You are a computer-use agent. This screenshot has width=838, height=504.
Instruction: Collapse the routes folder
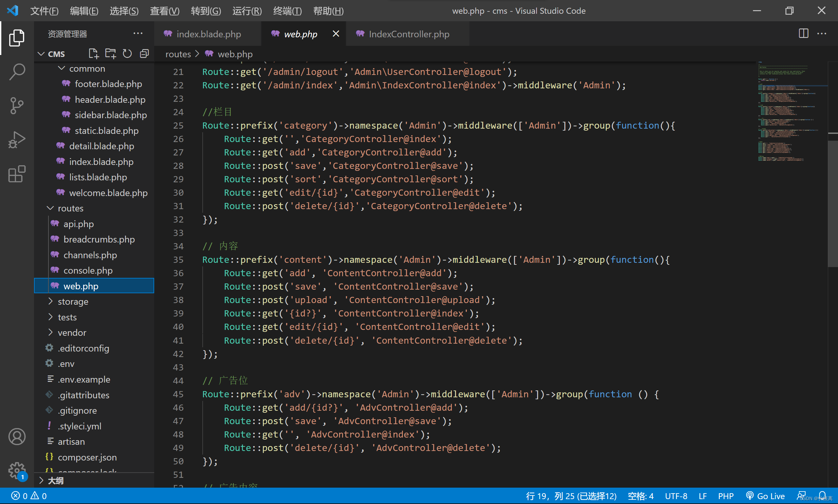tap(70, 208)
